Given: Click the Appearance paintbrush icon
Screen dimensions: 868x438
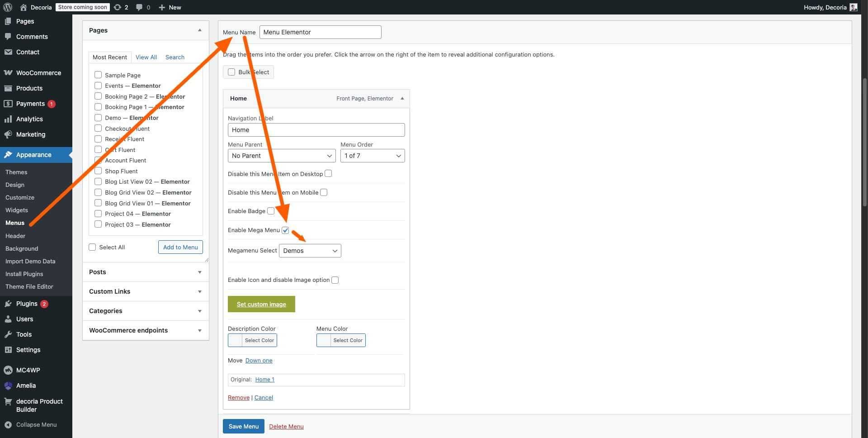Looking at the screenshot, I should tap(8, 155).
